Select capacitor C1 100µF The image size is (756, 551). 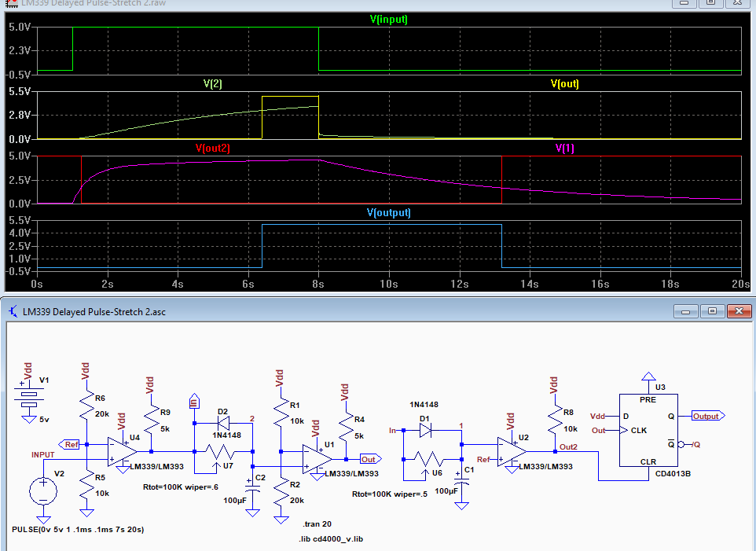coord(462,479)
